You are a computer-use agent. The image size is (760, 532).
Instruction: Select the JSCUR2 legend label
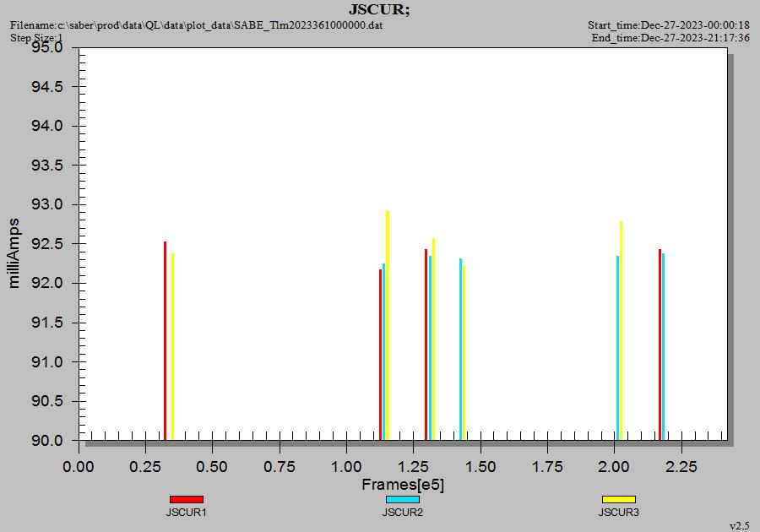click(x=402, y=512)
